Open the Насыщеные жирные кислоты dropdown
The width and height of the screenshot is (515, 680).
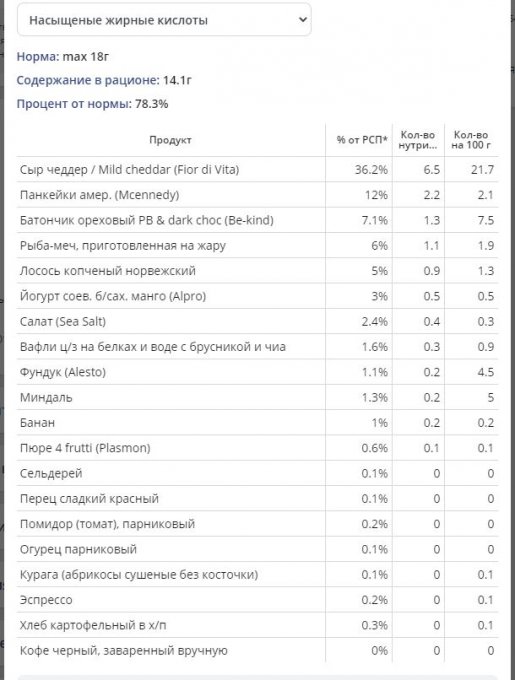(x=164, y=20)
